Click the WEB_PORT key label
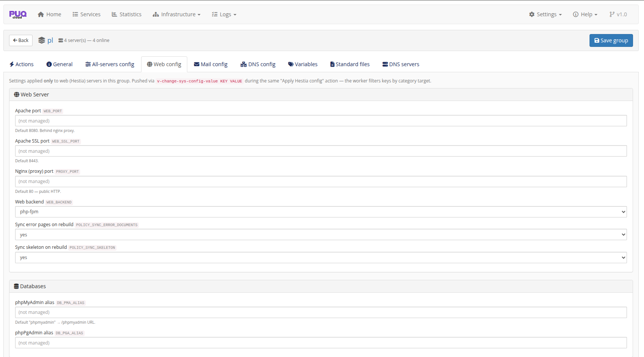Image resolution: width=644 pixels, height=357 pixels. [53, 111]
